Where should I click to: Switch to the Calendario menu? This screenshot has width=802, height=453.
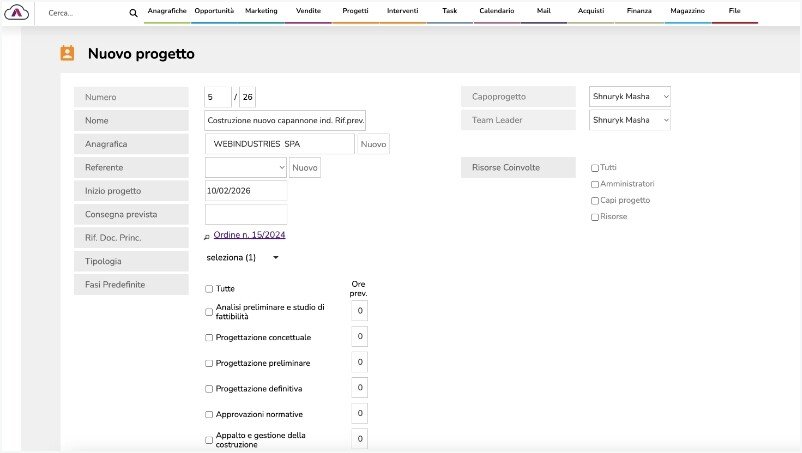tap(497, 10)
